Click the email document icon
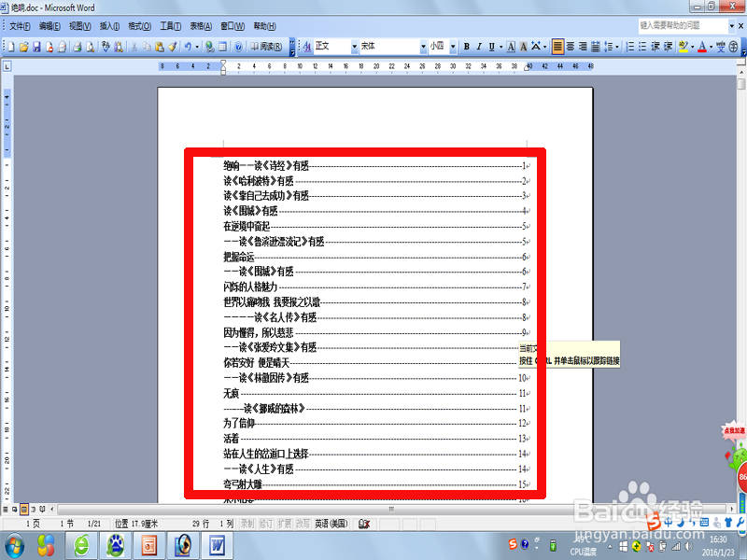Screen dimensions: 747x560 [62, 47]
